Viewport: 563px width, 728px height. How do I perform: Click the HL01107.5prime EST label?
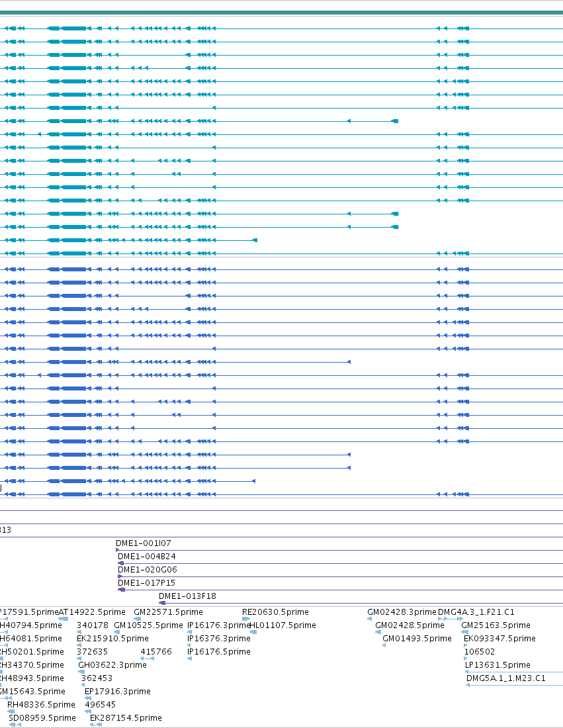click(283, 625)
